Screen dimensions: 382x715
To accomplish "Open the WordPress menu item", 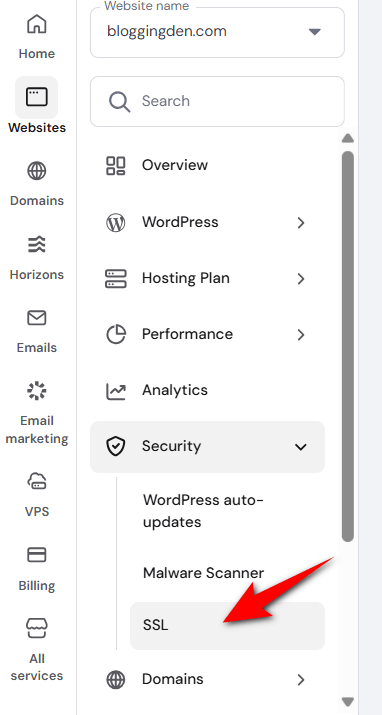I will coord(207,223).
